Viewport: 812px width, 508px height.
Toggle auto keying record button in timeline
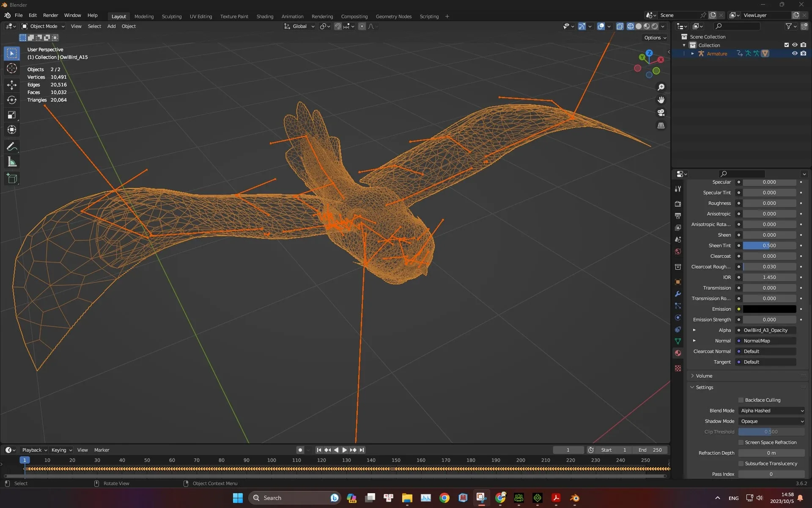pos(300,450)
